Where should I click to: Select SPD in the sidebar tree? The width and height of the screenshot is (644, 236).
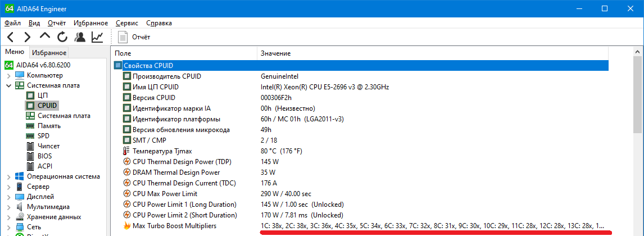pyautogui.click(x=43, y=136)
